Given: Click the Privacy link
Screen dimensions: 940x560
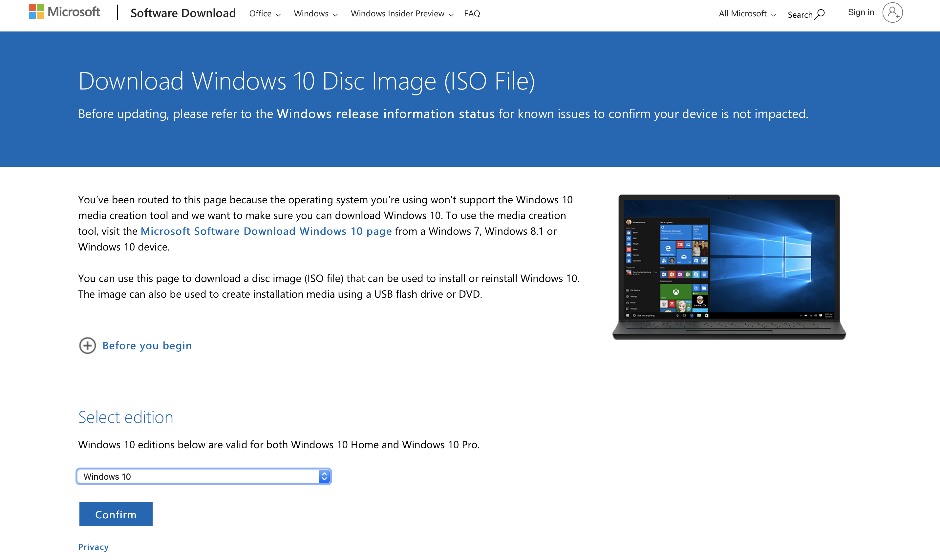Looking at the screenshot, I should click(x=93, y=546).
